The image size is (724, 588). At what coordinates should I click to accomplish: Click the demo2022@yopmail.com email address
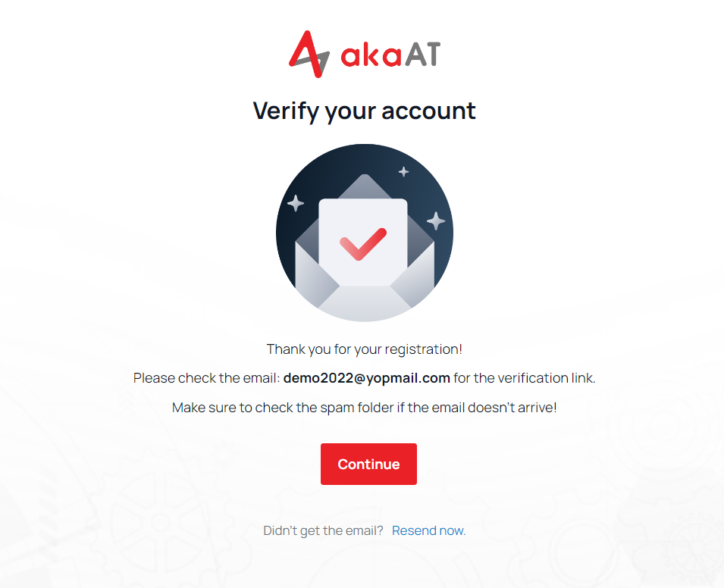click(x=367, y=378)
